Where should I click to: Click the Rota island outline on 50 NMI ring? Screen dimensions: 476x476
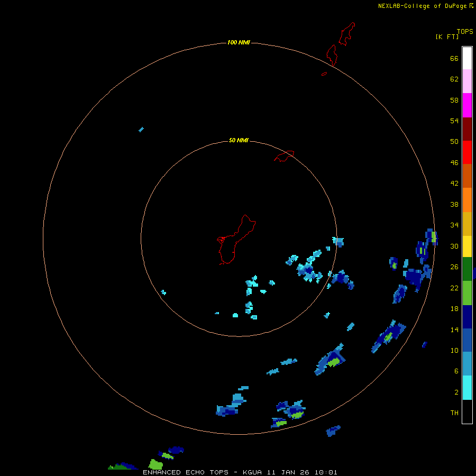click(284, 156)
